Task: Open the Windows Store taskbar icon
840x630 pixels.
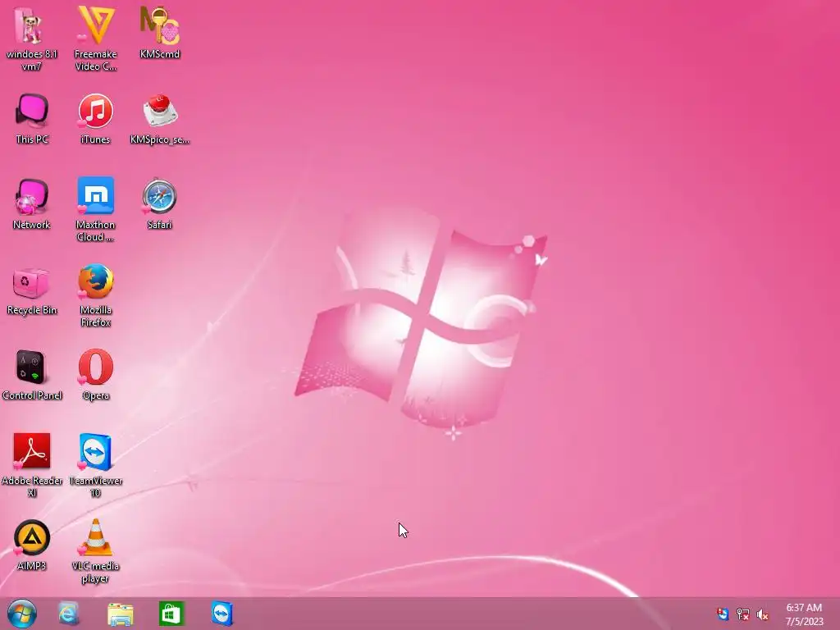Action: pyautogui.click(x=171, y=614)
